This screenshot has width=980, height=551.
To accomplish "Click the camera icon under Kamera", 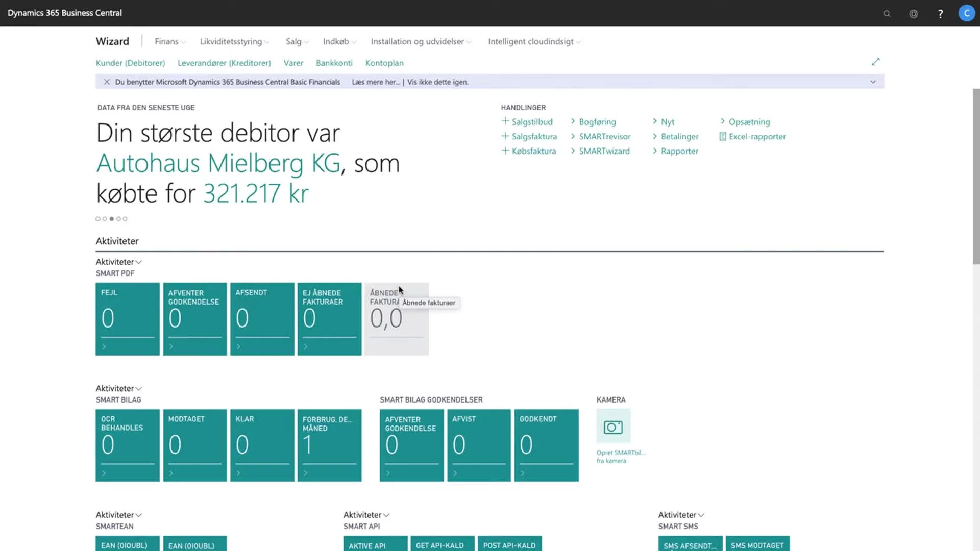I will coord(613,427).
